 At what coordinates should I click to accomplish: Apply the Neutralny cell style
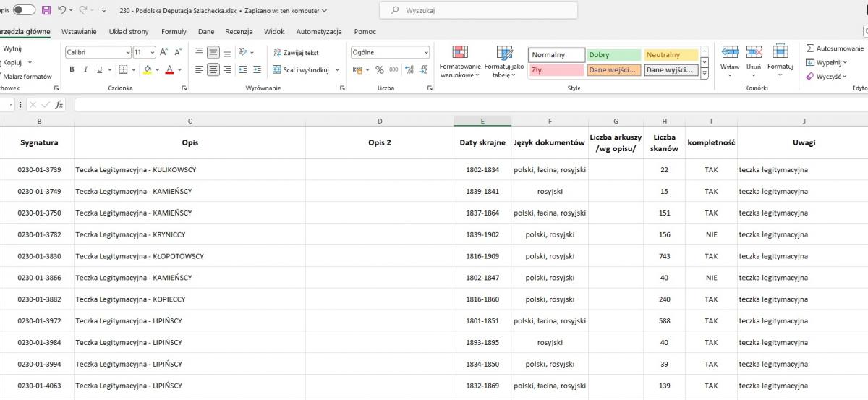coord(671,55)
